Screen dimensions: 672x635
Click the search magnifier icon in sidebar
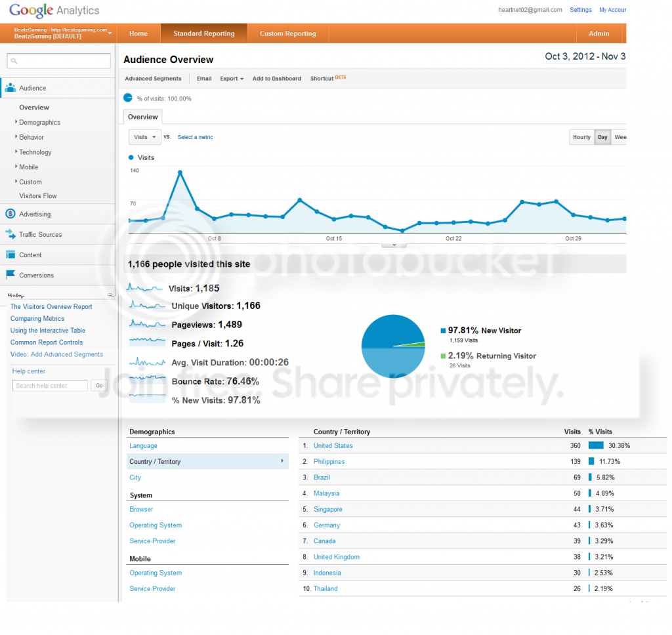click(x=14, y=61)
